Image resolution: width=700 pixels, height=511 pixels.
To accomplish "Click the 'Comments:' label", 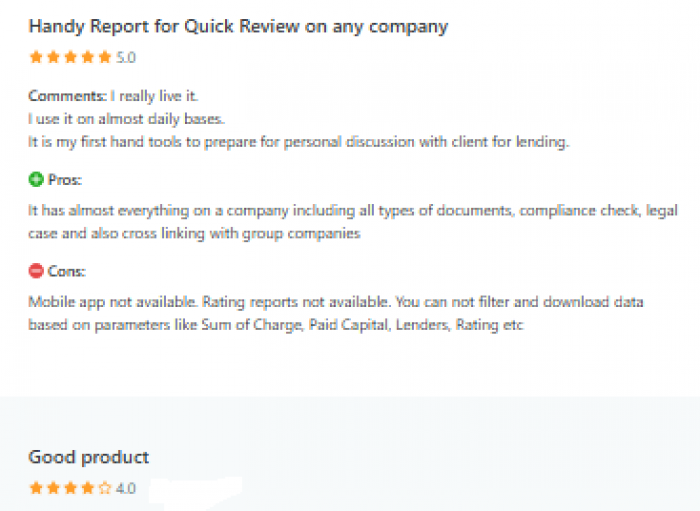I will click(67, 96).
